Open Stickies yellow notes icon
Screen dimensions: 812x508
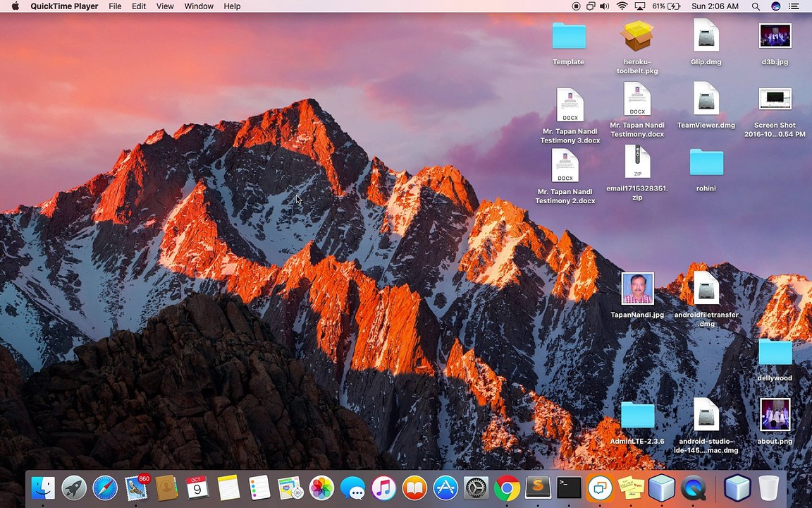tap(631, 488)
